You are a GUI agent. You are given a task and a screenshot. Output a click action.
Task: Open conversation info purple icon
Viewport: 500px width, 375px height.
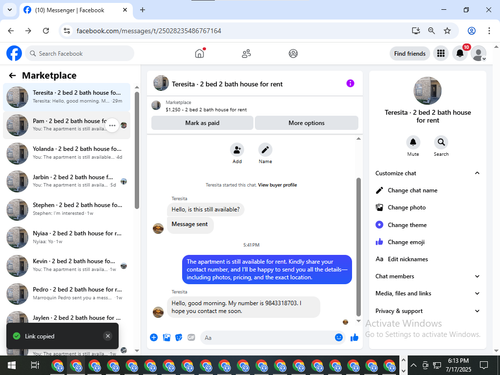click(350, 83)
